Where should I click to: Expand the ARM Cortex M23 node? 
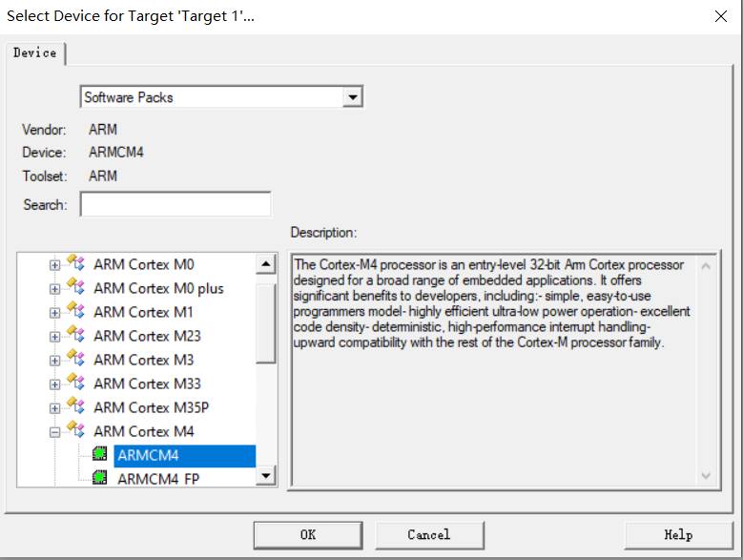point(55,337)
